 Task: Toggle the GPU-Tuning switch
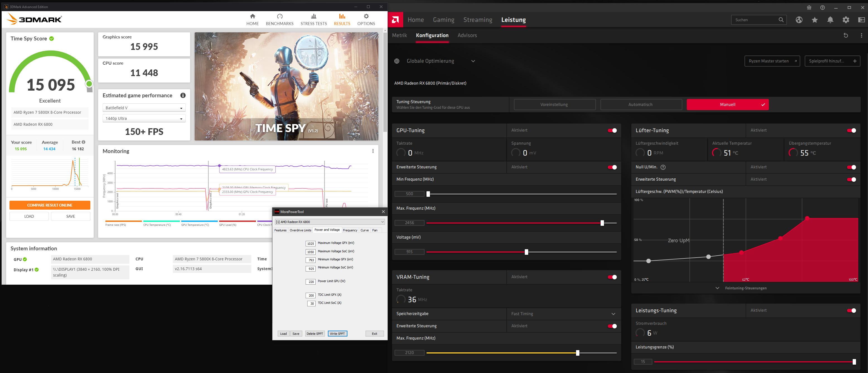[x=612, y=130]
